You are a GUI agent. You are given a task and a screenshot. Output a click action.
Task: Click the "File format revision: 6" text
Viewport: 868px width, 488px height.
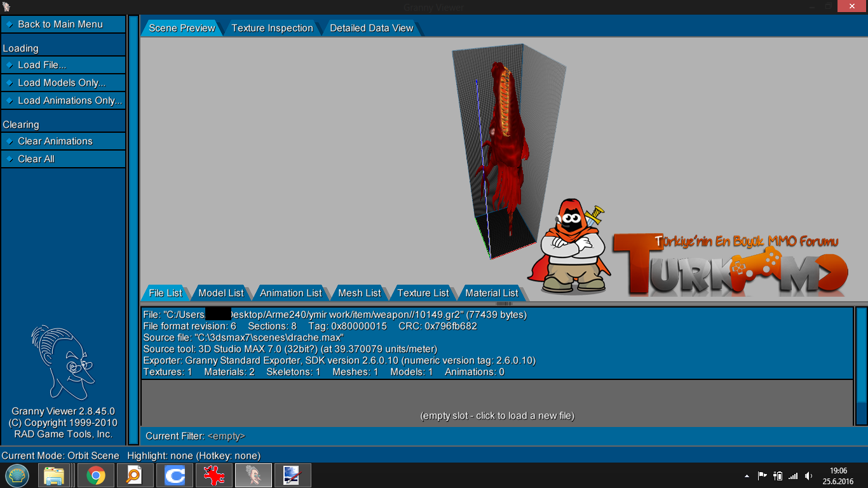pyautogui.click(x=189, y=326)
